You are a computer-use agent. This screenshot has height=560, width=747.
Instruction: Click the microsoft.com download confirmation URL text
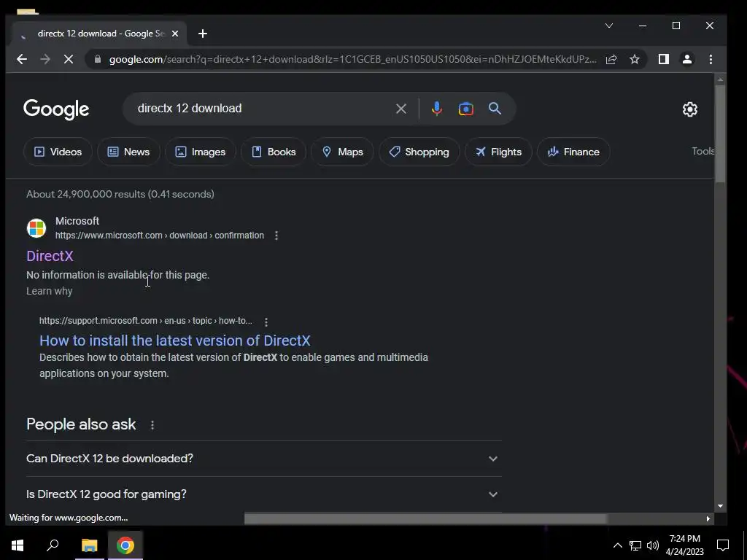click(x=160, y=236)
